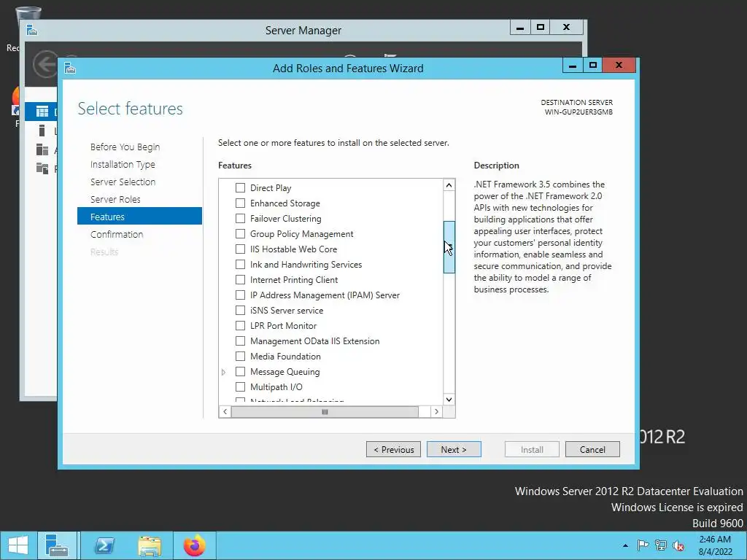Click the features list scroll down arrow
The image size is (747, 560).
(x=449, y=399)
